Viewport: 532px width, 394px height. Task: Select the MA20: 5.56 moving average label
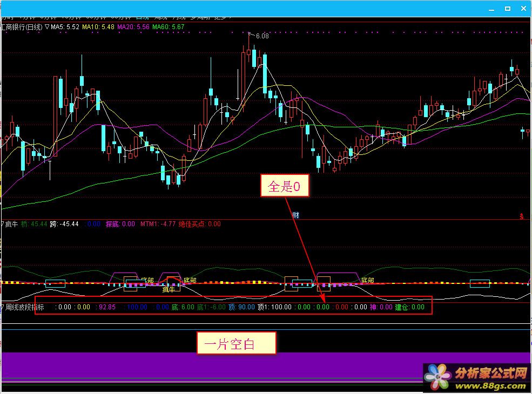[133, 27]
